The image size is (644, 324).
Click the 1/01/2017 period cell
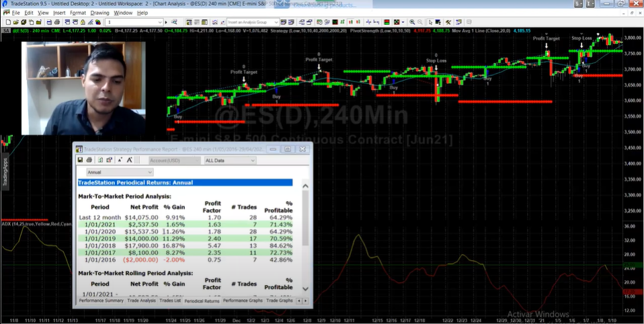(x=99, y=253)
